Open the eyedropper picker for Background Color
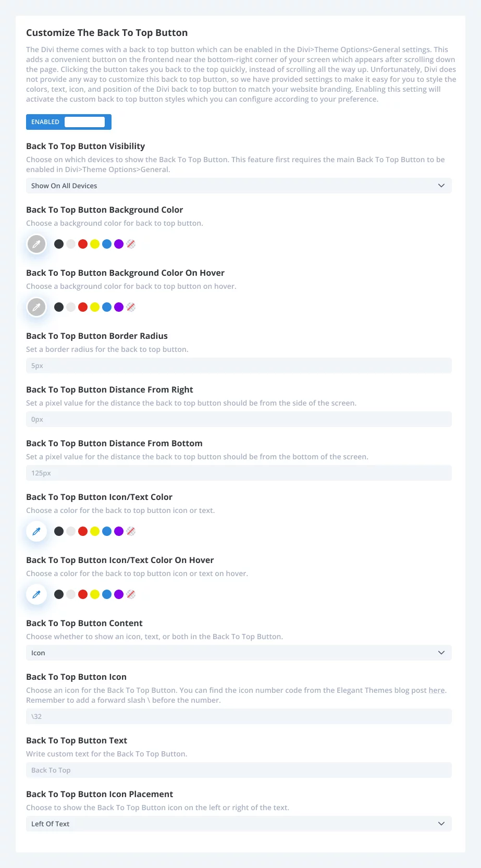Viewport: 481px width, 868px height. click(x=36, y=244)
